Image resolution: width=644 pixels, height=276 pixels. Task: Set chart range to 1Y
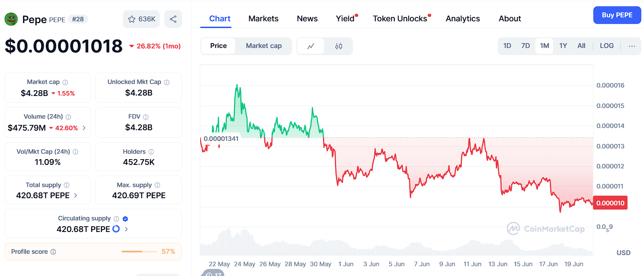(x=563, y=46)
